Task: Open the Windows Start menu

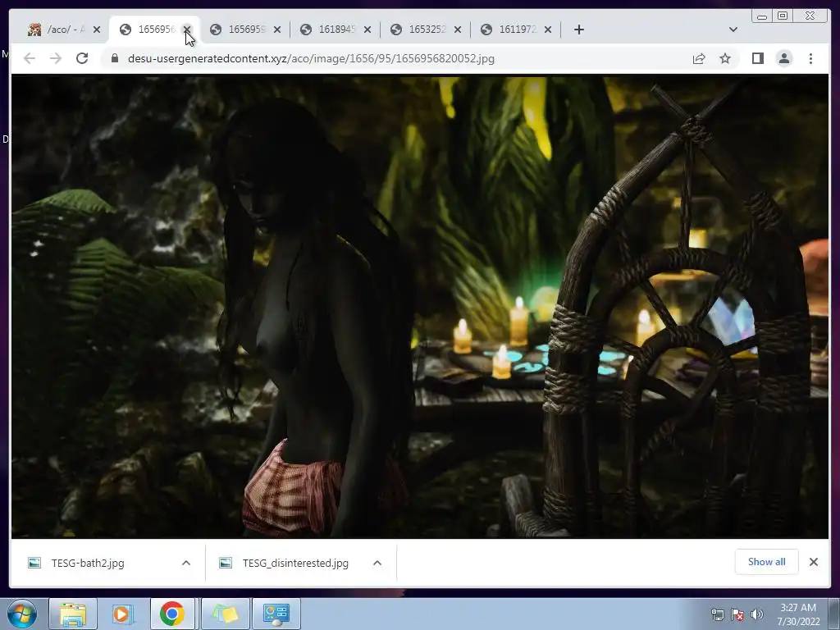Action: click(22, 614)
